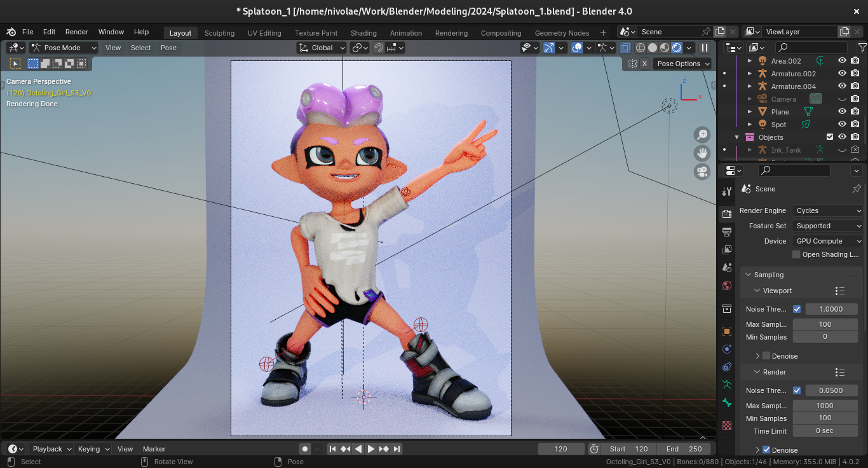Add a new workspace with plus icon

coord(603,32)
